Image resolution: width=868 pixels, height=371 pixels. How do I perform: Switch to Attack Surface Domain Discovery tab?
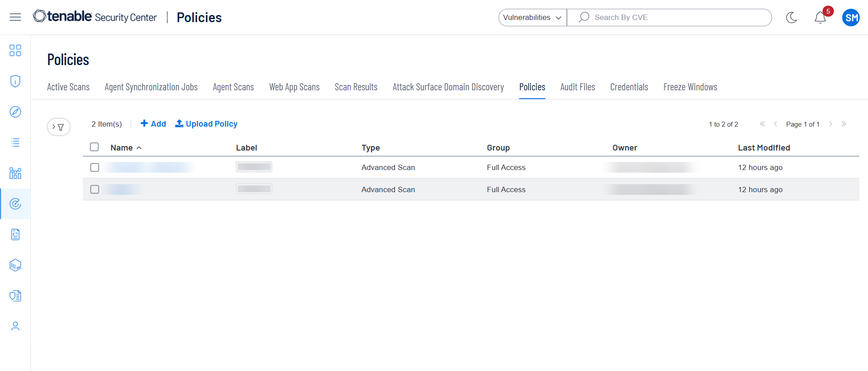[448, 87]
